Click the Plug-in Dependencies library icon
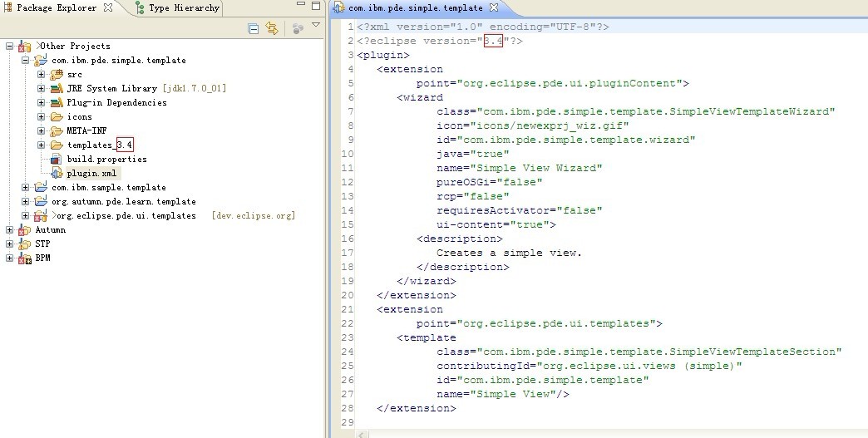This screenshot has width=868, height=438. click(x=57, y=102)
